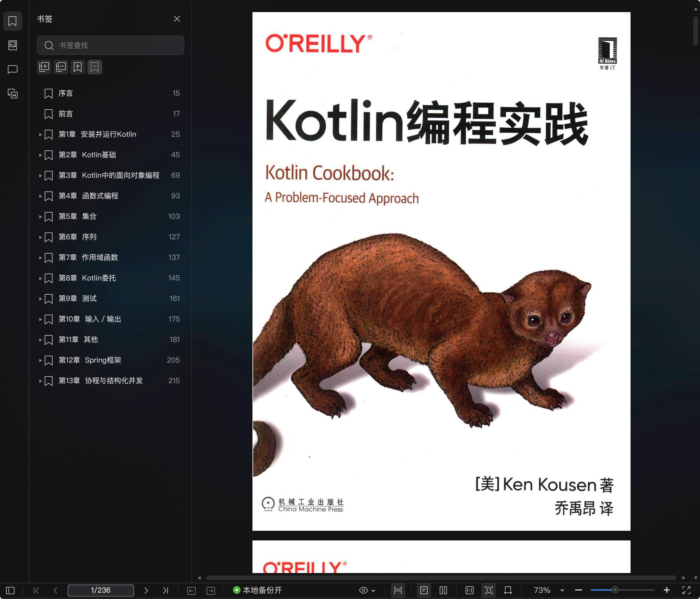
Task: Jump to the last page
Action: [165, 590]
